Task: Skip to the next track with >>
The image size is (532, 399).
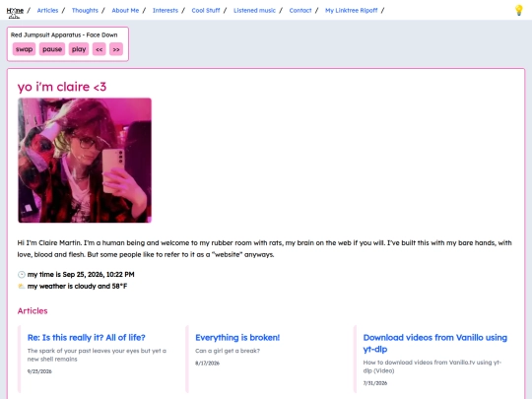Action: [x=116, y=49]
